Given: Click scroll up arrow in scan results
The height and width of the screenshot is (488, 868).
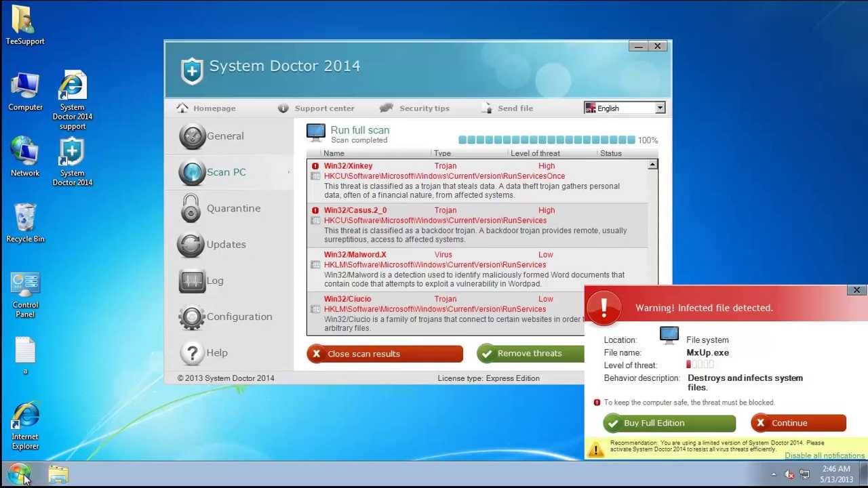Looking at the screenshot, I should tap(652, 165).
